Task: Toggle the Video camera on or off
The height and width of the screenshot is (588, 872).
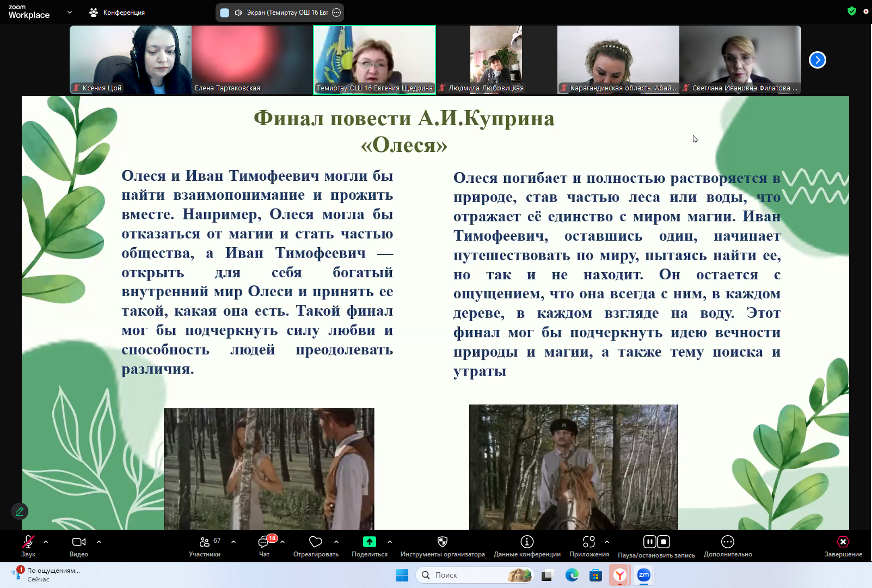Action: [x=79, y=542]
